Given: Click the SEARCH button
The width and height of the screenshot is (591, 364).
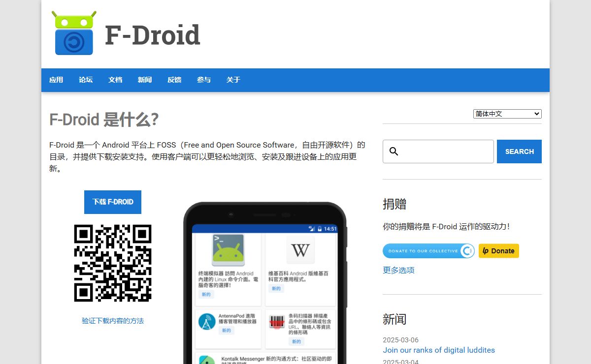Looking at the screenshot, I should [x=519, y=152].
